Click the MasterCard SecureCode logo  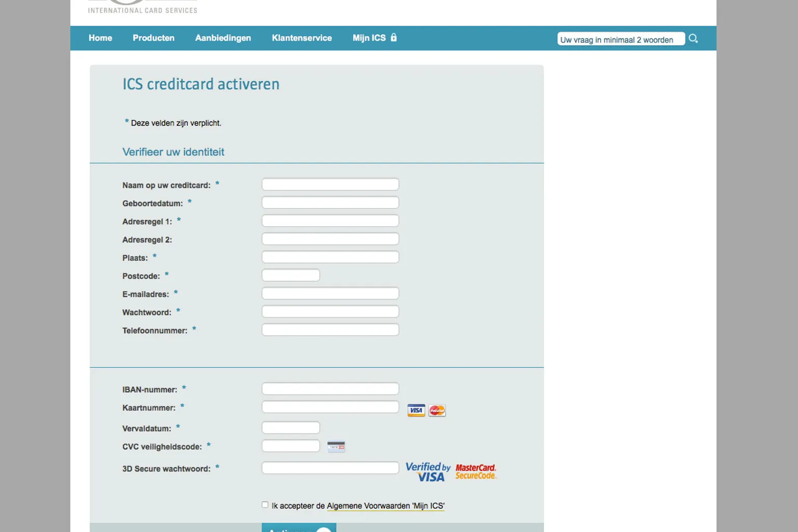(475, 472)
